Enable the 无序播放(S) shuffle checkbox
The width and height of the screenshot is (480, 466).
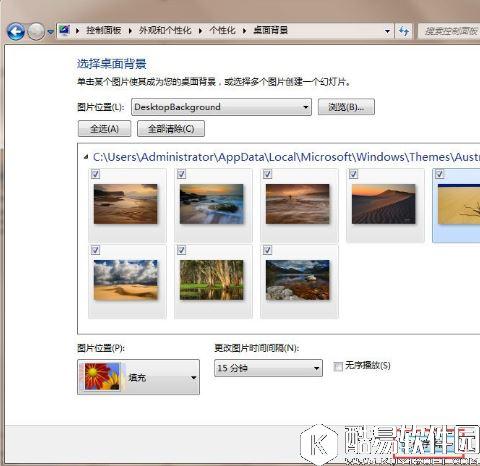pos(338,366)
